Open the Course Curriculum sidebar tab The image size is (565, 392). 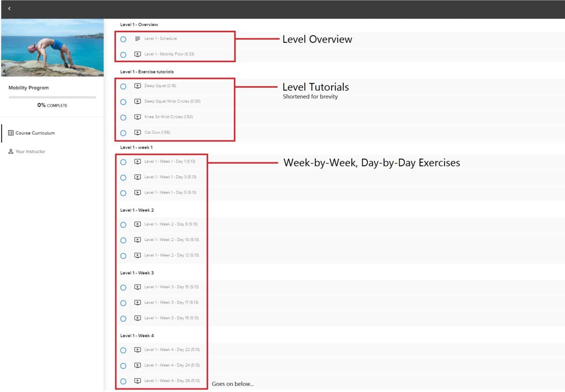[35, 133]
